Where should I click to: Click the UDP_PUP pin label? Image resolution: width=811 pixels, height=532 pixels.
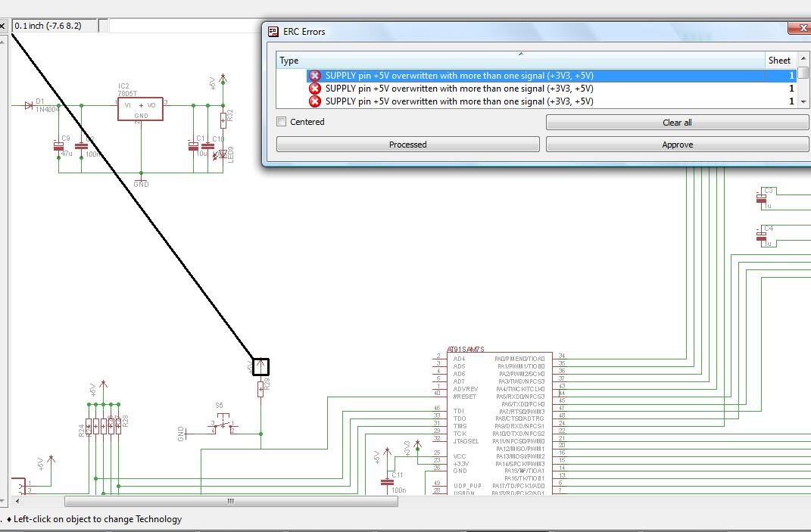coord(467,486)
